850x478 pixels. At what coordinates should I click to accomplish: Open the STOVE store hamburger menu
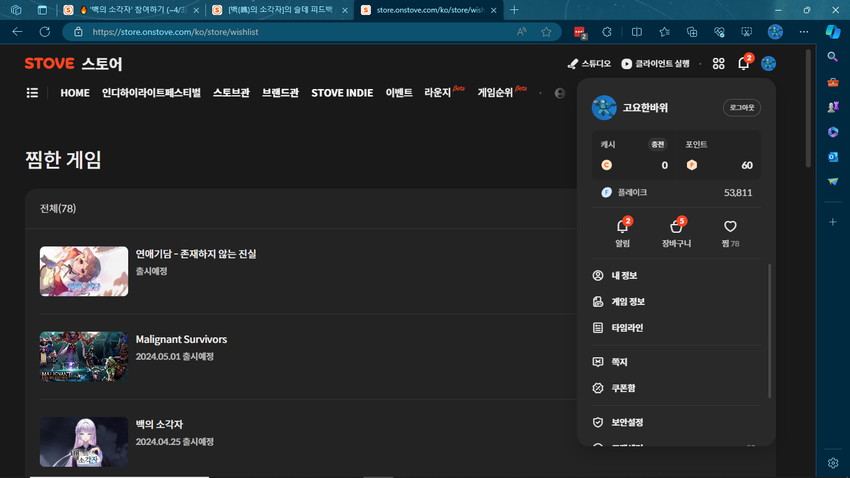tap(32, 93)
